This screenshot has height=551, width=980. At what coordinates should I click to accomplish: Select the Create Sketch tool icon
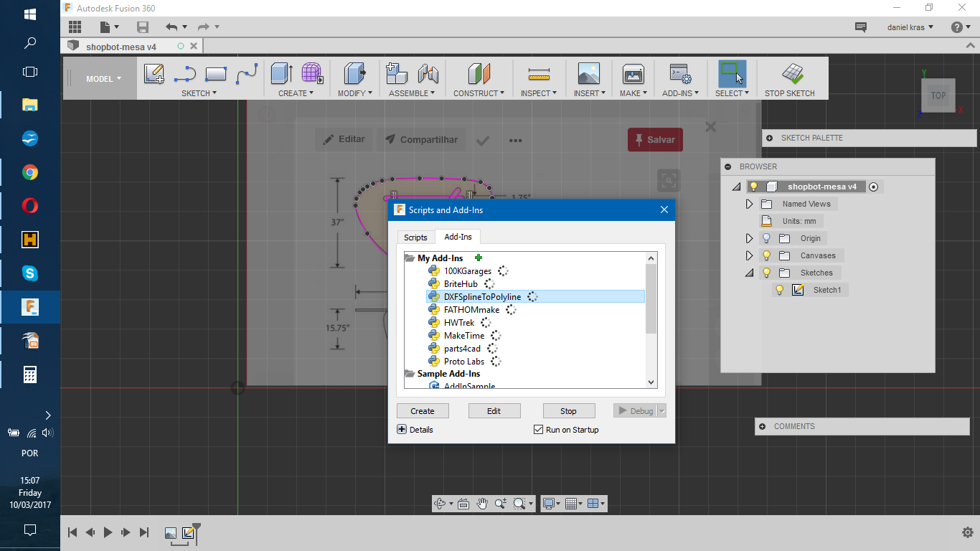click(154, 73)
